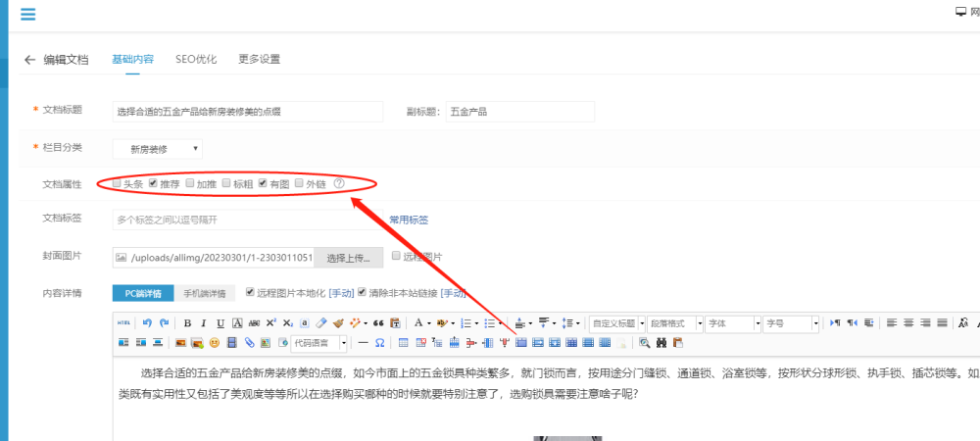Screen dimensions: 980x441
Task: Go back with the arrow beside 编辑文档
Action: click(x=29, y=60)
